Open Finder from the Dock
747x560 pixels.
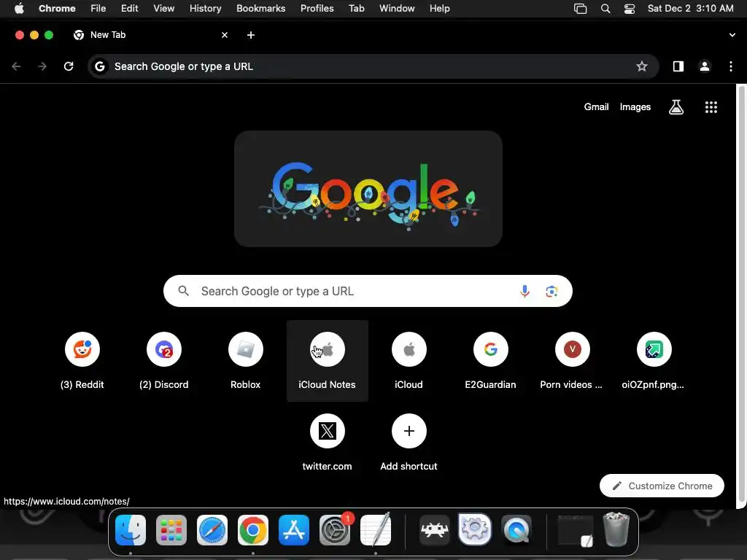coord(131,530)
